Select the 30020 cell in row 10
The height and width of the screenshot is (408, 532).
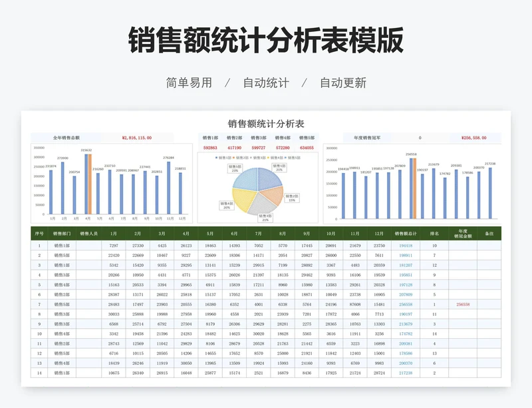[x=259, y=334]
